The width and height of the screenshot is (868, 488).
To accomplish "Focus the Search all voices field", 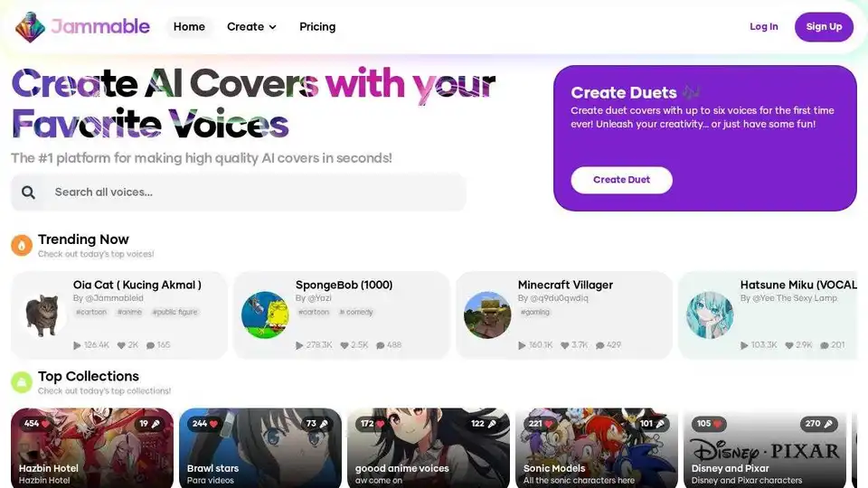I will pos(239,192).
